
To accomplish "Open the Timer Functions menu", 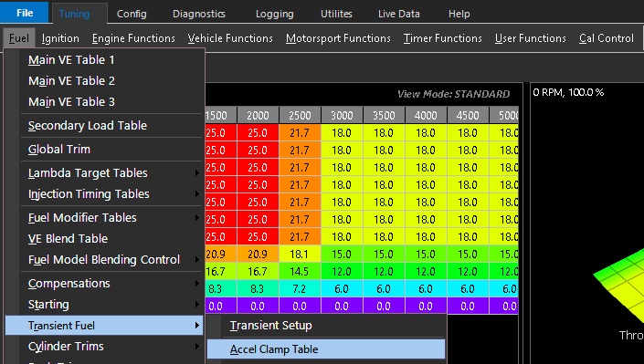I will point(442,38).
